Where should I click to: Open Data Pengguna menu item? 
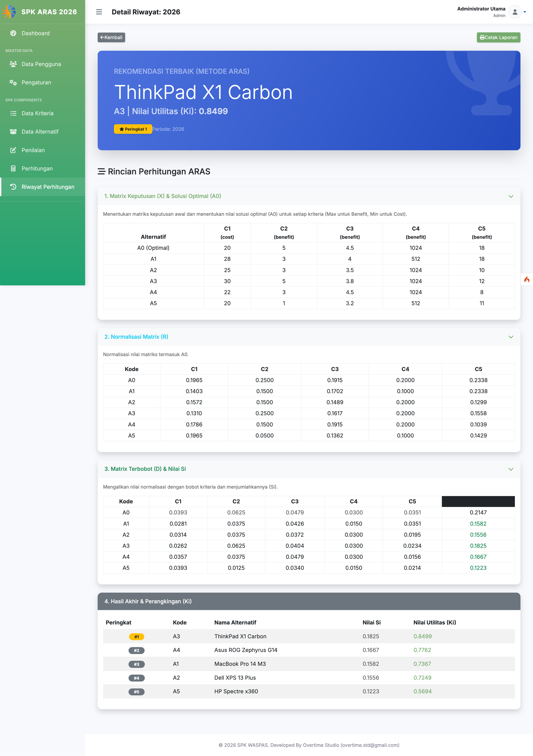coord(42,64)
